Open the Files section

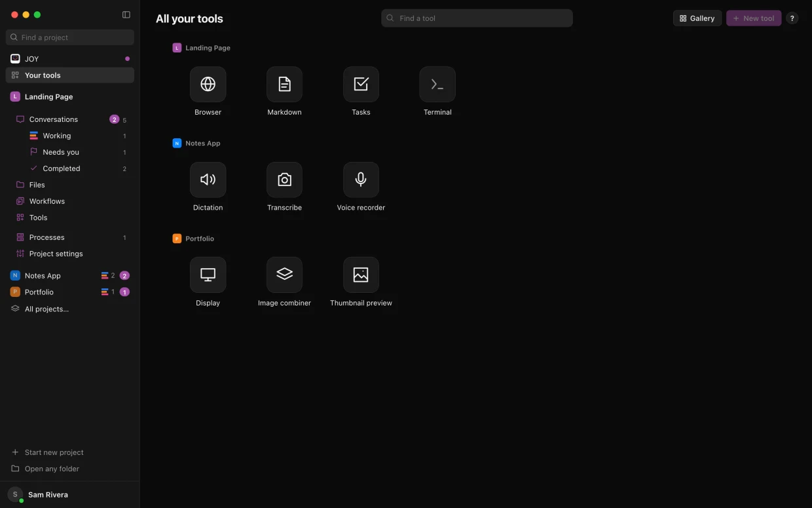[70, 185]
